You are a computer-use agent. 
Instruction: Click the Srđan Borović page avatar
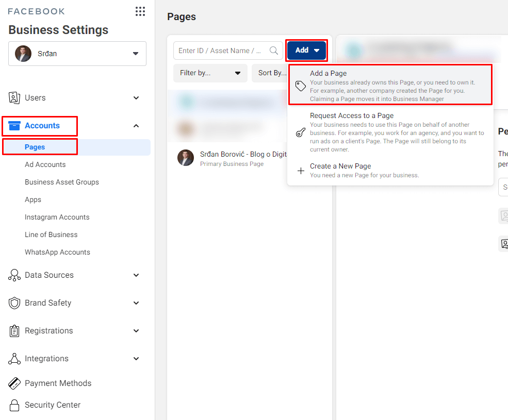(186, 158)
